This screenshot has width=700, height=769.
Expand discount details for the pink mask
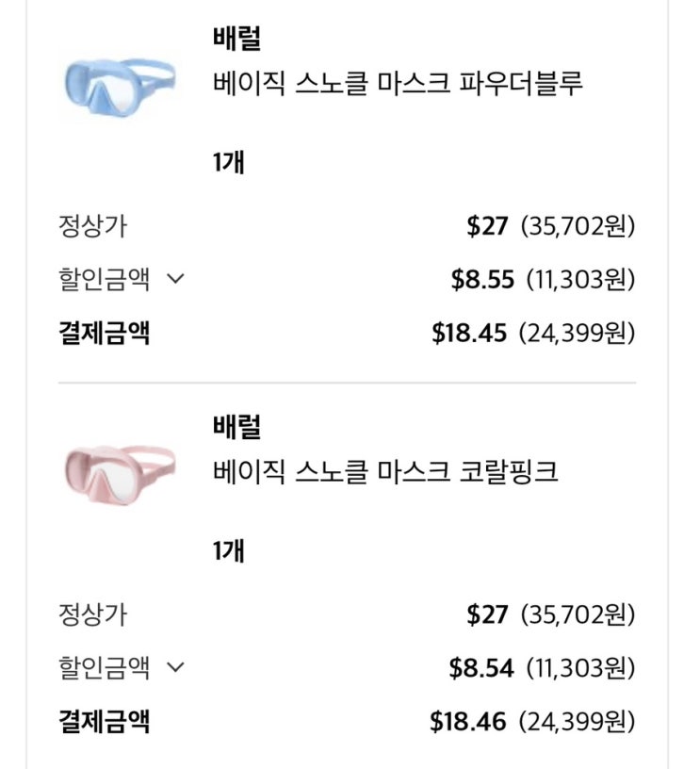point(174,668)
